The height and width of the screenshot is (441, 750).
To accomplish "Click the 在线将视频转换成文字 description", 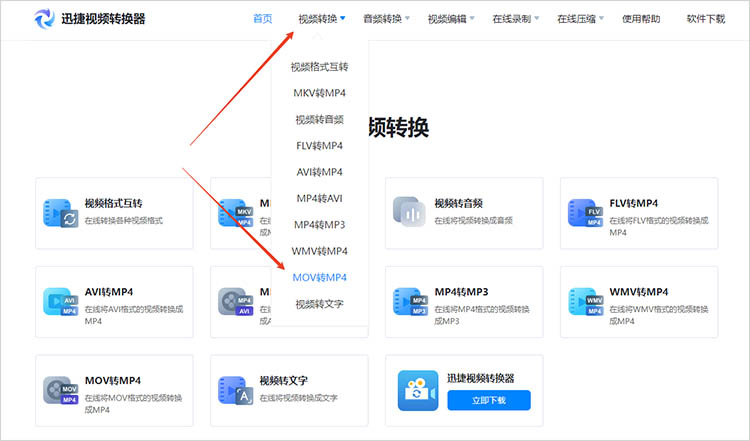I will (x=298, y=398).
